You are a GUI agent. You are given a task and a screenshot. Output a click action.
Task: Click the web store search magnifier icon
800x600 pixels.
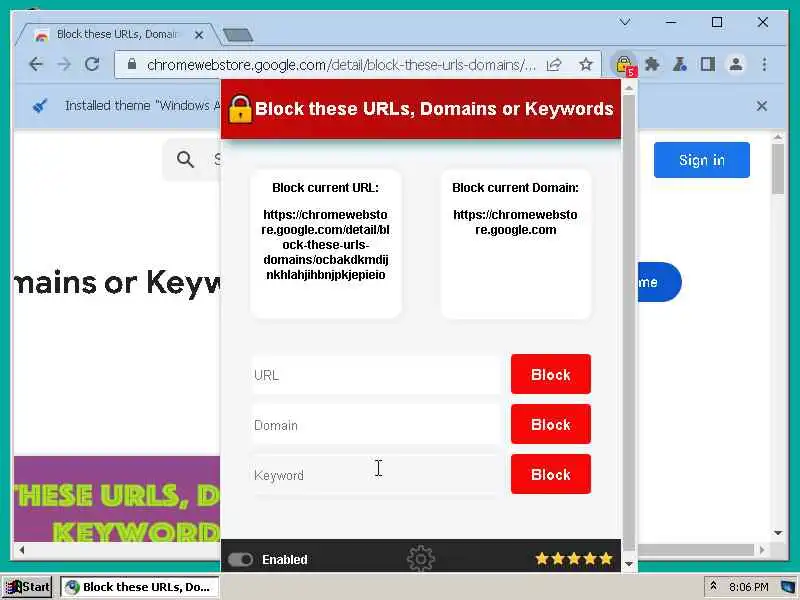[185, 160]
